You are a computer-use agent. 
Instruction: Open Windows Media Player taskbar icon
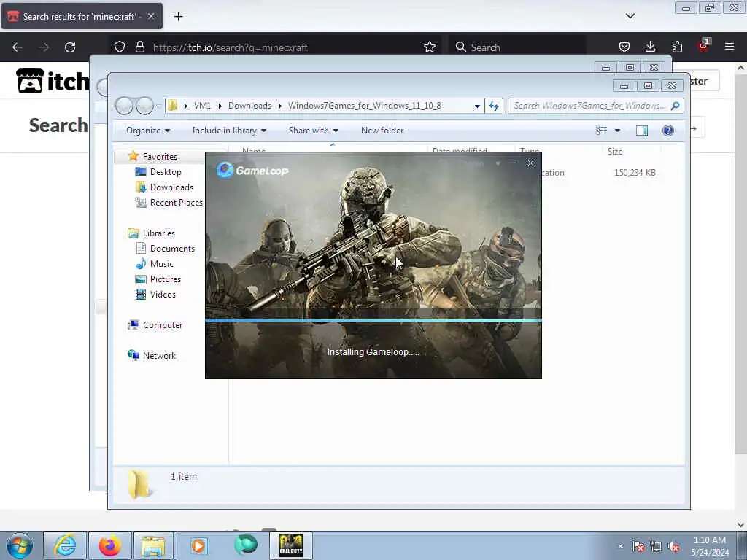pyautogui.click(x=198, y=545)
